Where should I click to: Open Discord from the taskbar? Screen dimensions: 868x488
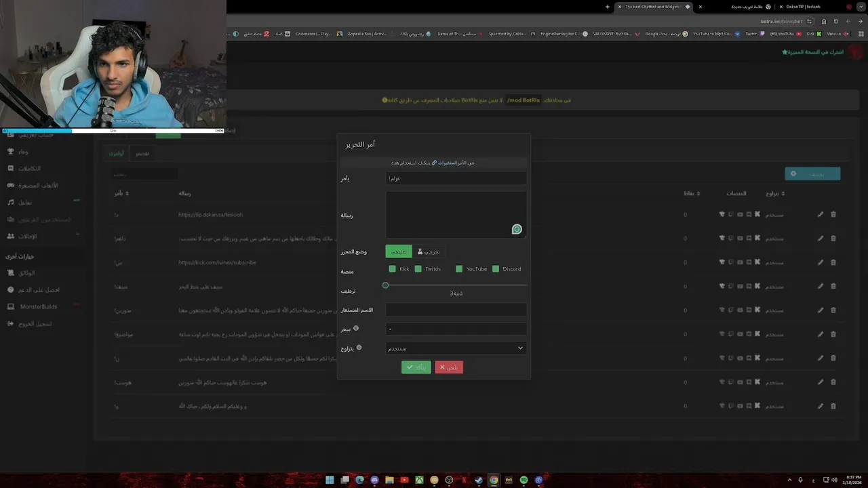coord(375,480)
